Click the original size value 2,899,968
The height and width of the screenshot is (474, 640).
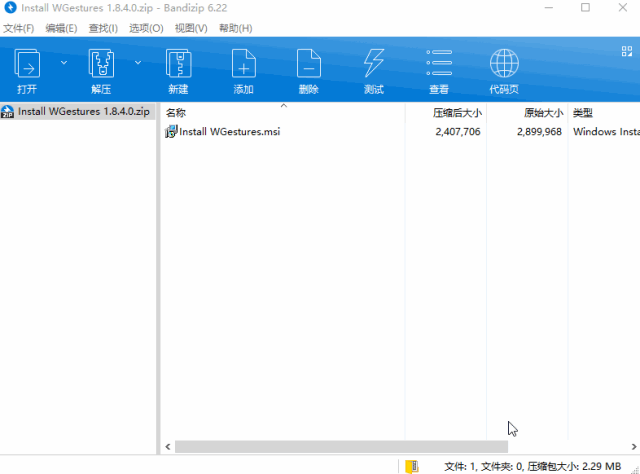[x=539, y=131]
